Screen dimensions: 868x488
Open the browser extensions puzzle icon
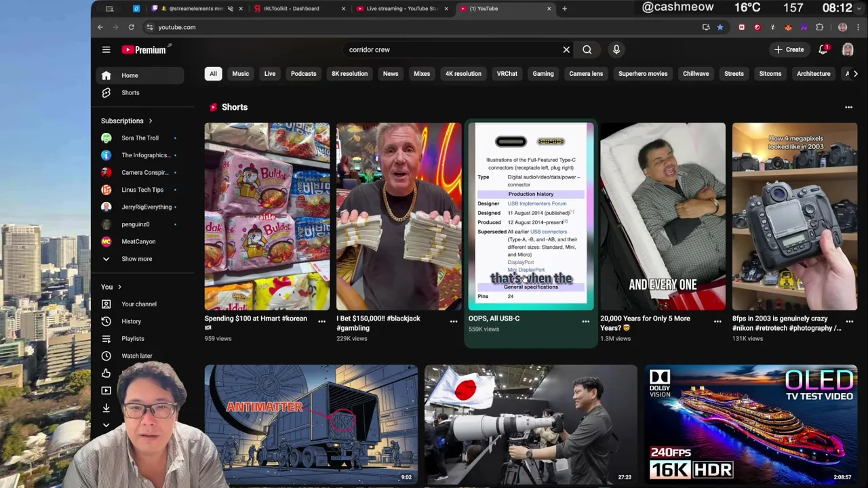tap(819, 27)
